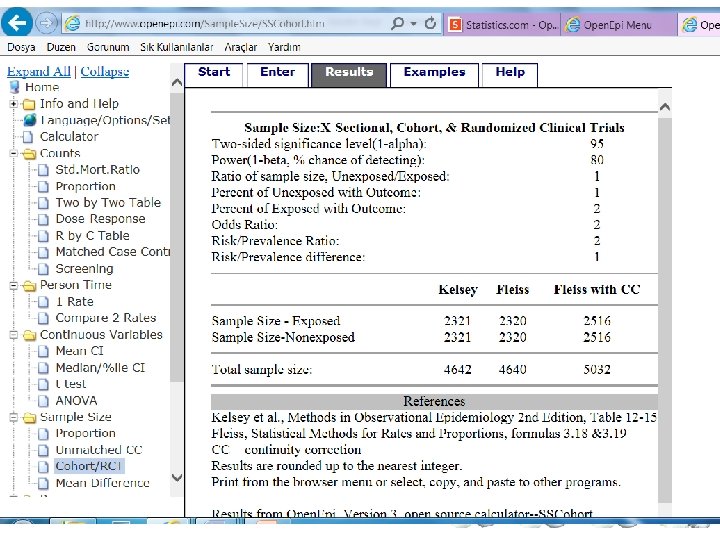
Task: Open the Dosya menu
Action: point(21,47)
